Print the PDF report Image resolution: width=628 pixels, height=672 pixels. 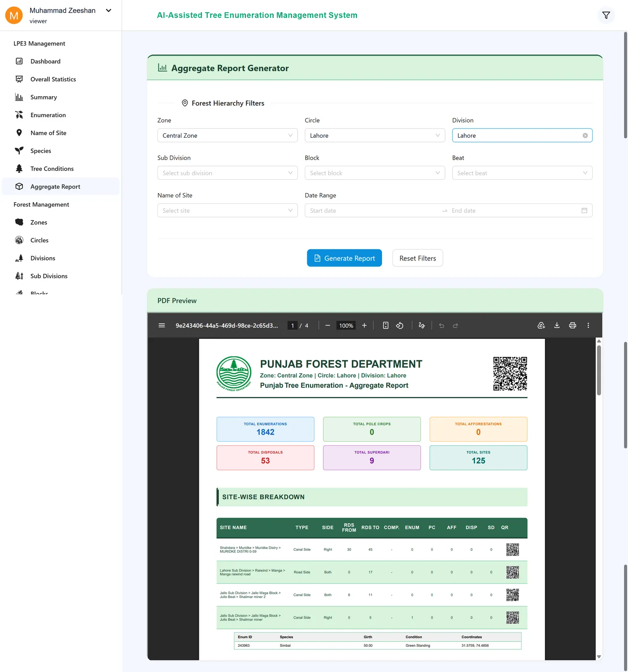point(573,325)
